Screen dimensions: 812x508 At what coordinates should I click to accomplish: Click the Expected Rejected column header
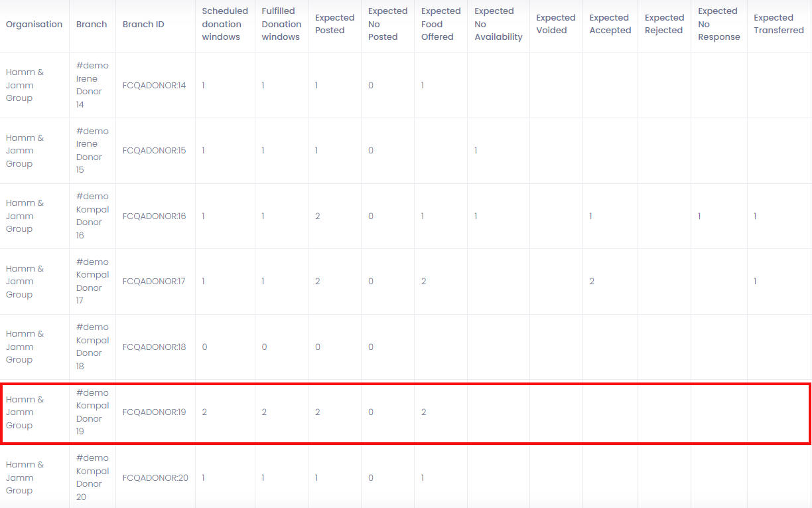663,25
